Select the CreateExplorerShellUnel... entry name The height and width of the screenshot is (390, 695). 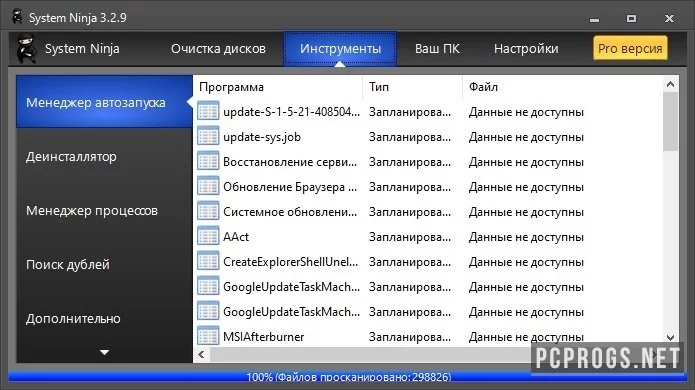pyautogui.click(x=291, y=262)
